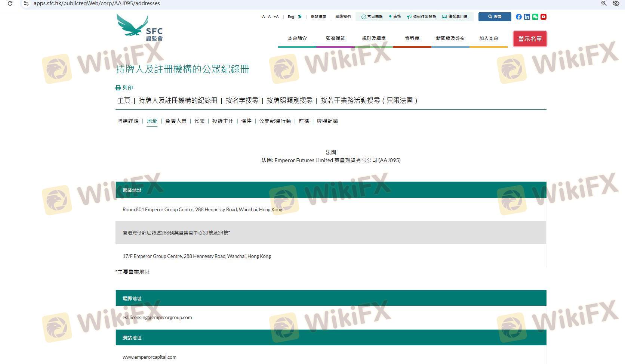Expand the 資料庫 navigation menu
625x364 pixels.
point(412,38)
